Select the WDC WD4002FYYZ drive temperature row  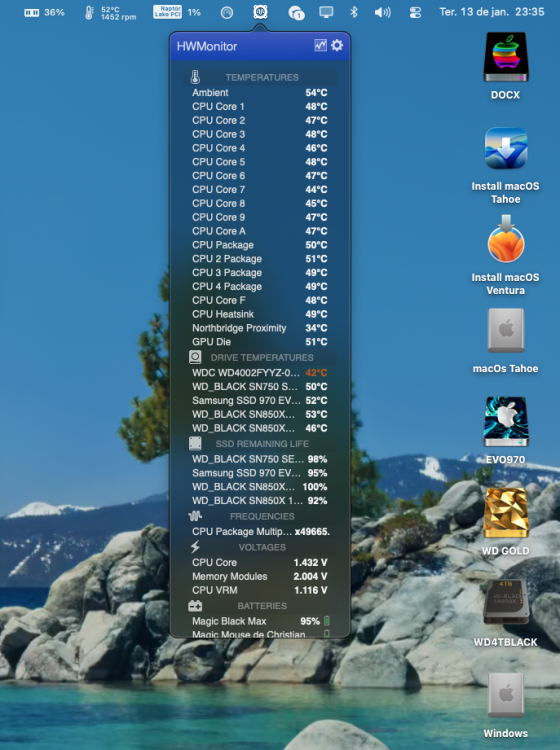point(260,373)
